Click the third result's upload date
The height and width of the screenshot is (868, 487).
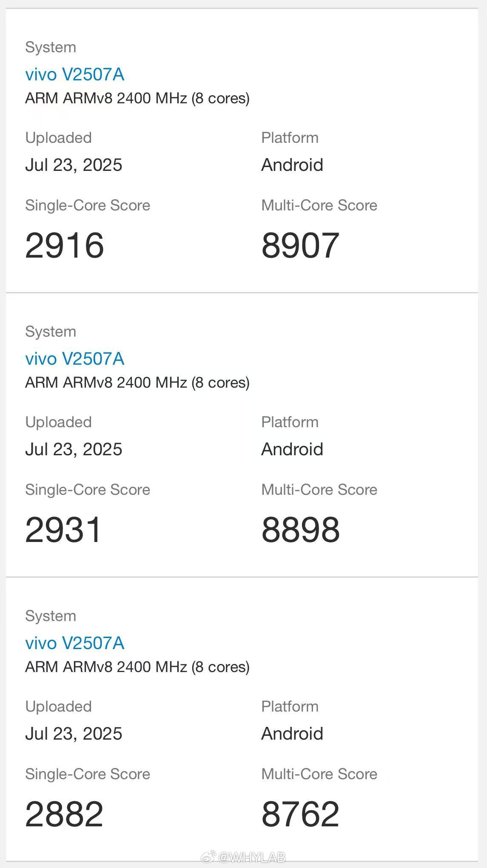coord(74,734)
